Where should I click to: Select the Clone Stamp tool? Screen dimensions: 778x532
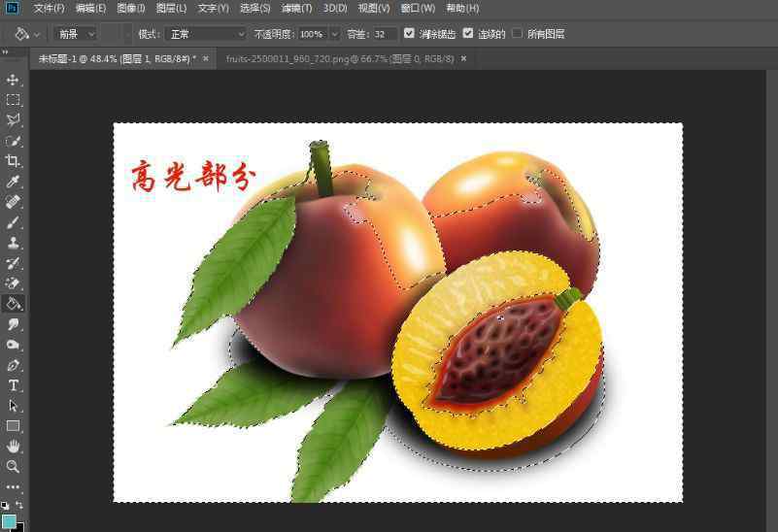coord(13,243)
